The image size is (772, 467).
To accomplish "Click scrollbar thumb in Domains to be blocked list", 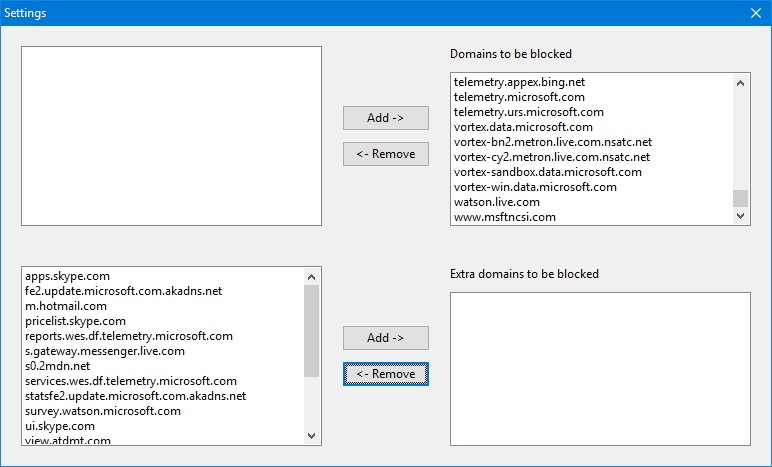I will click(x=740, y=198).
